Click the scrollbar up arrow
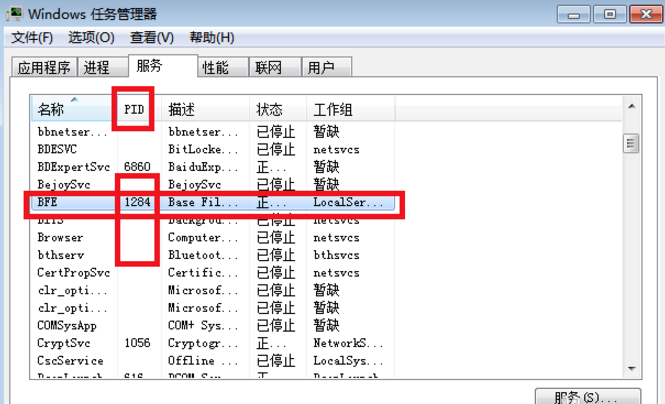 pos(631,106)
